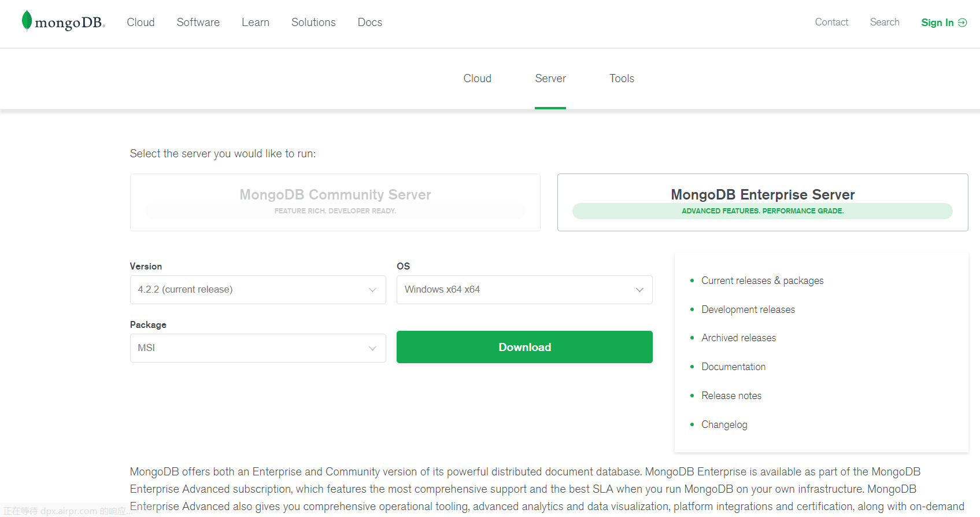The image size is (980, 517).
Task: Open the Solutions navigation menu
Action: 313,22
